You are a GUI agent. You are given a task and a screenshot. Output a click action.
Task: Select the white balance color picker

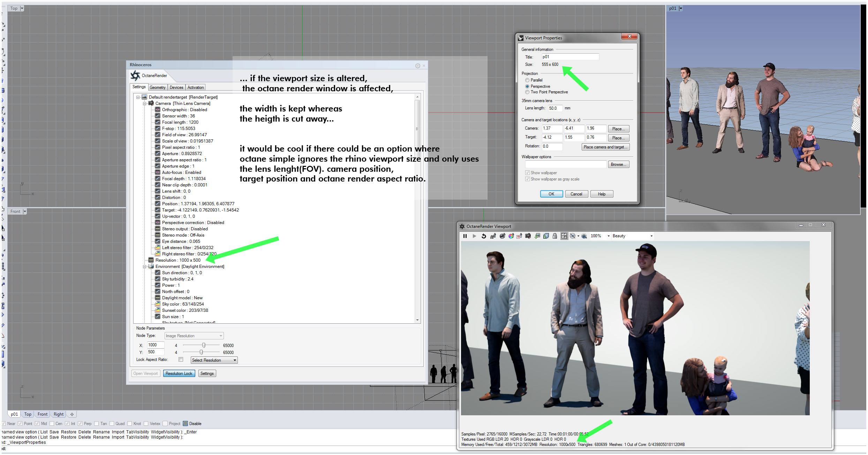(511, 236)
